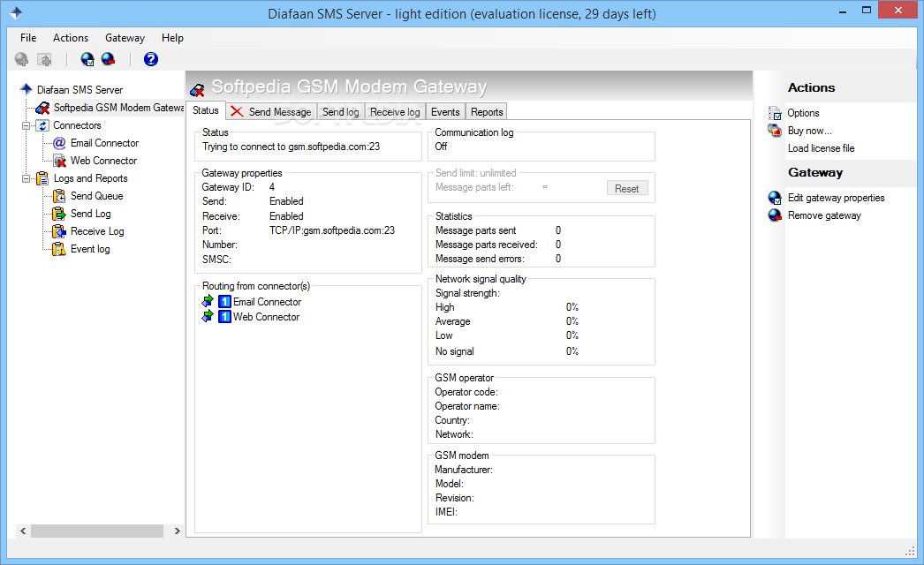Click the Options icon in Actions panel
The height and width of the screenshot is (565, 924).
click(x=775, y=113)
